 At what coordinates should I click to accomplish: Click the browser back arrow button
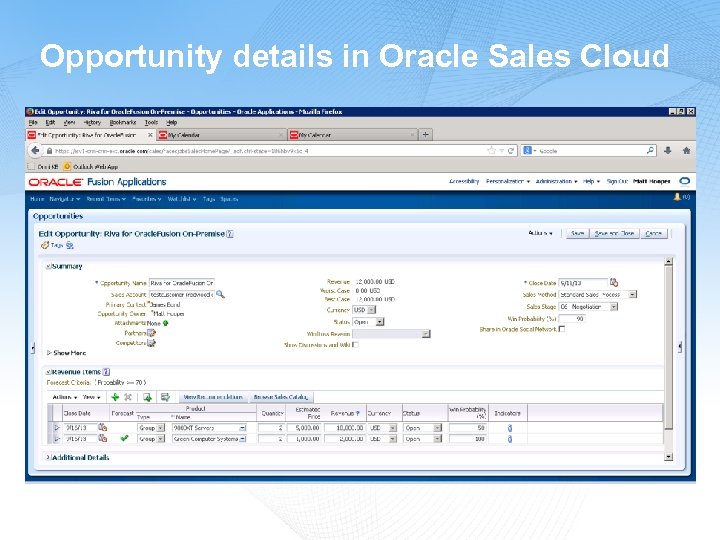click(x=35, y=151)
